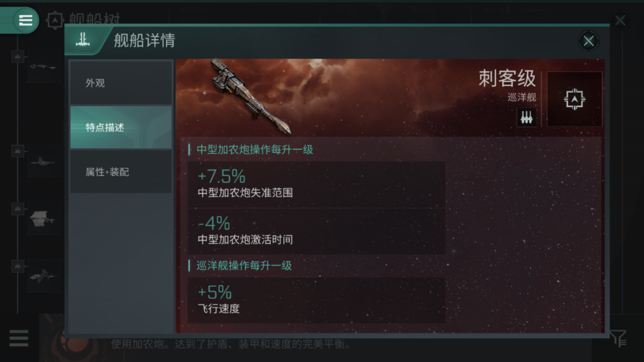Select the first ship thumbnail in tree

point(44,67)
